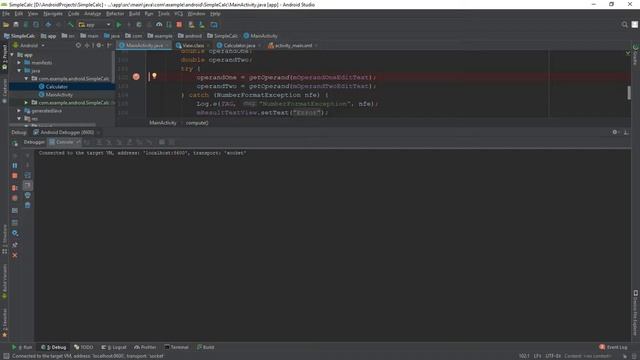Image resolution: width=640 pixels, height=360 pixels.
Task: Open the Profile app gauge icon
Action: click(x=159, y=25)
